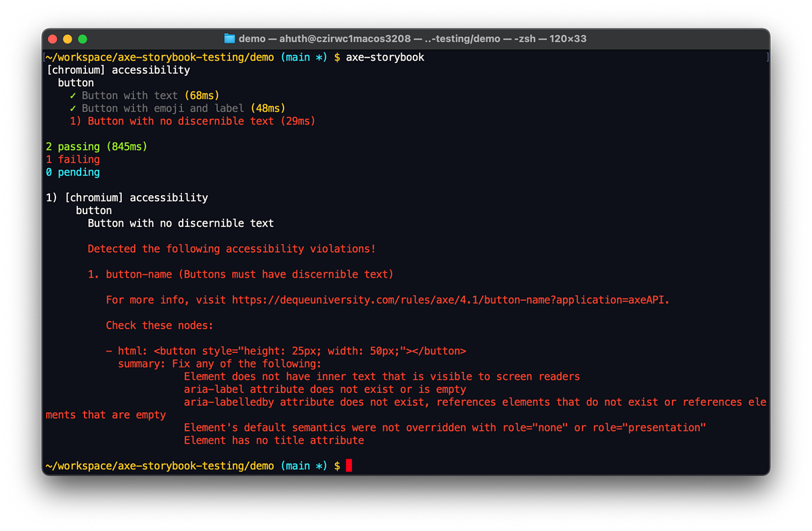Click the yellow minimize button on the terminal window

point(67,39)
